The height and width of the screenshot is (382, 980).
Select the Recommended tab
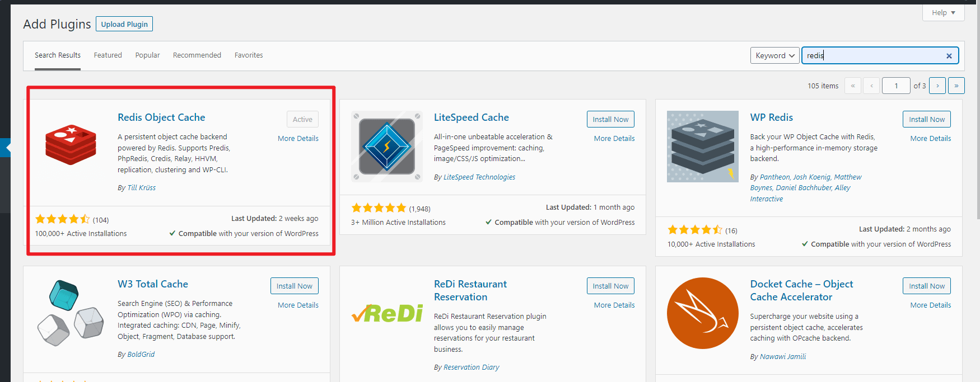(x=197, y=55)
